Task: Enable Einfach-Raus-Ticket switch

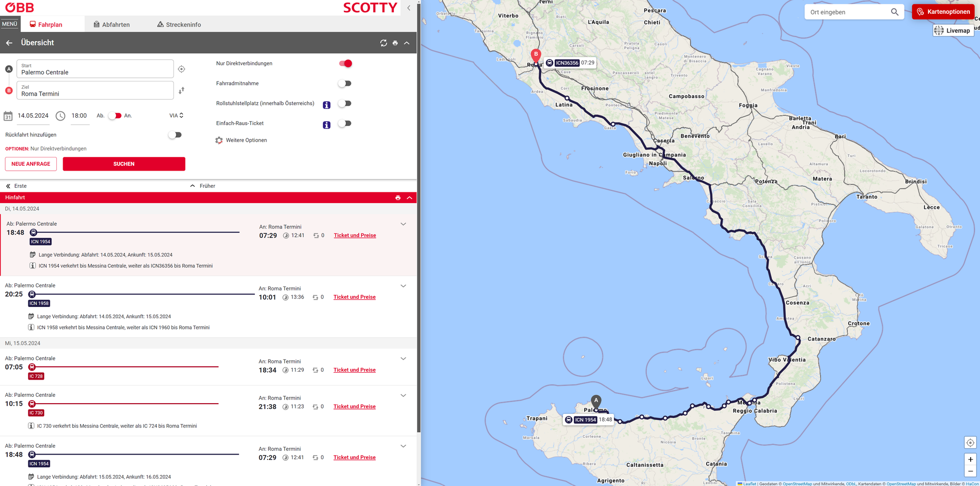Action: (345, 124)
